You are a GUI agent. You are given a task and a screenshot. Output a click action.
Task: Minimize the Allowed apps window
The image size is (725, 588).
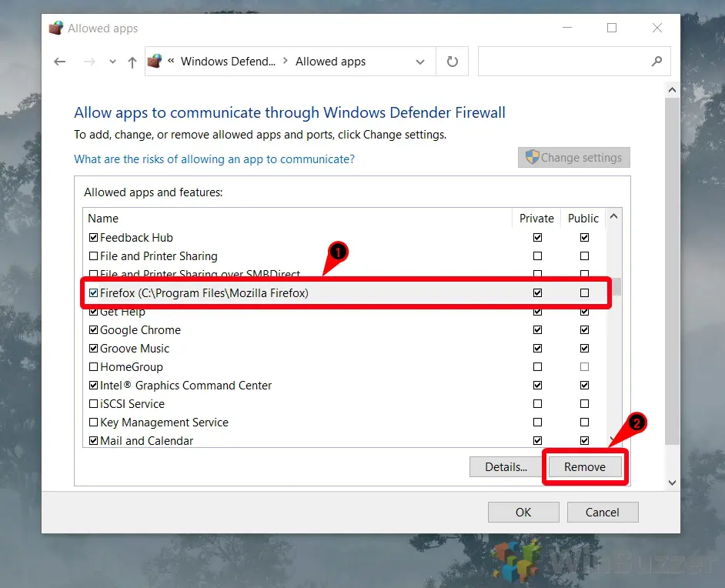(x=567, y=28)
